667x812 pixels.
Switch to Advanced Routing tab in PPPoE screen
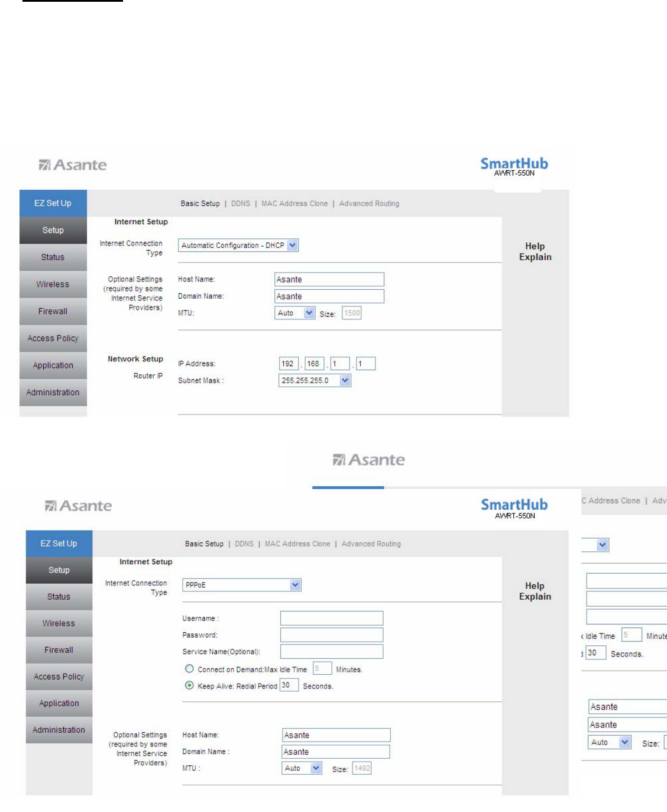tap(371, 544)
